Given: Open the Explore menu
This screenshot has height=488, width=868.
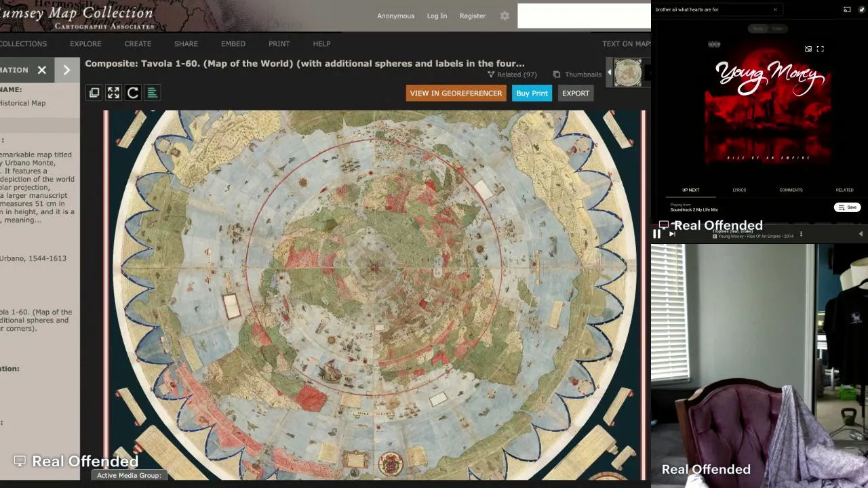Looking at the screenshot, I should 85,44.
